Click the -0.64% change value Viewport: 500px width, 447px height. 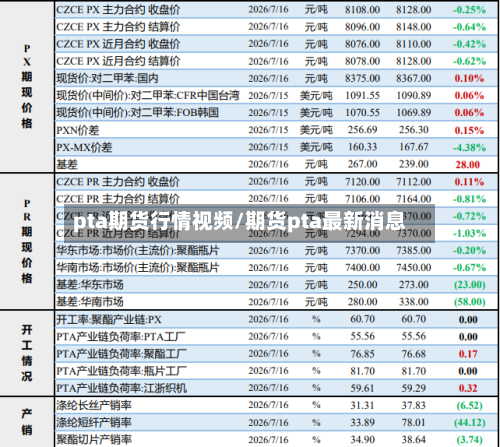[469, 27]
